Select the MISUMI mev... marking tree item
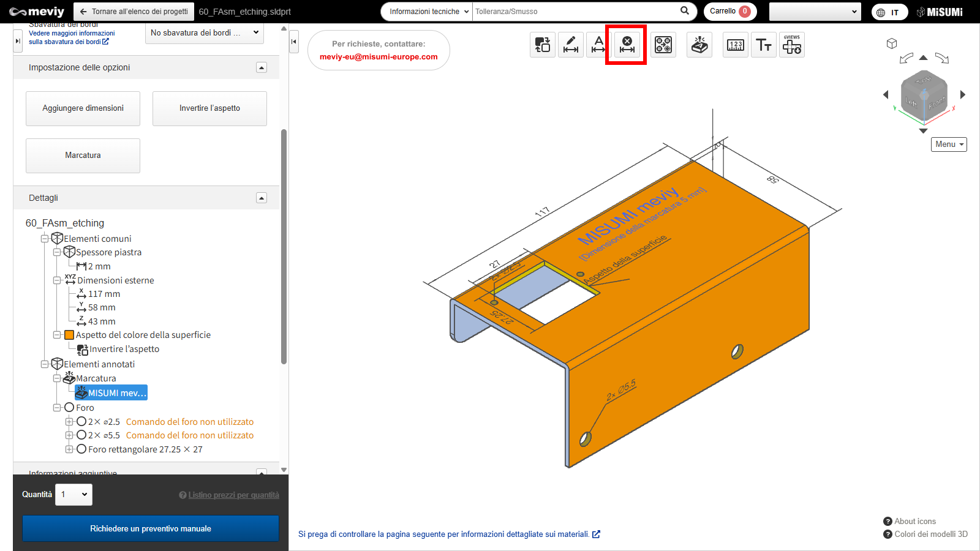The height and width of the screenshot is (551, 980). [116, 393]
